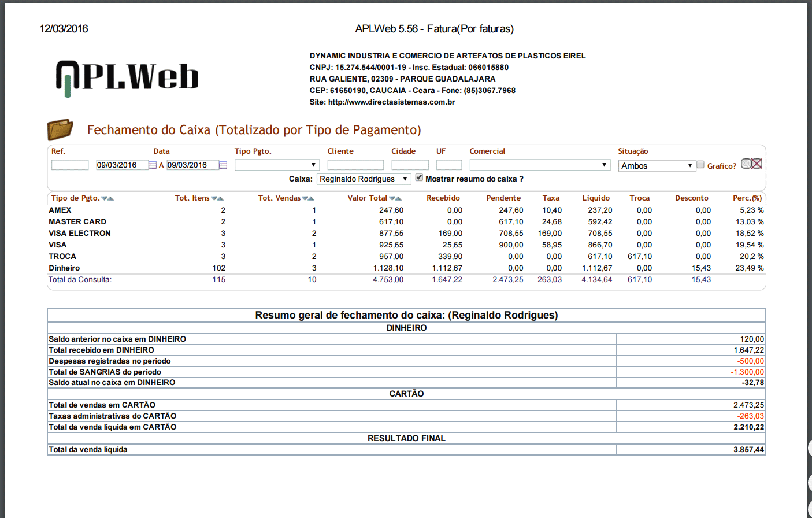This screenshot has width=812, height=518.
Task: Sort Tipo de Pgto. ascending arrow
Action: click(110, 198)
